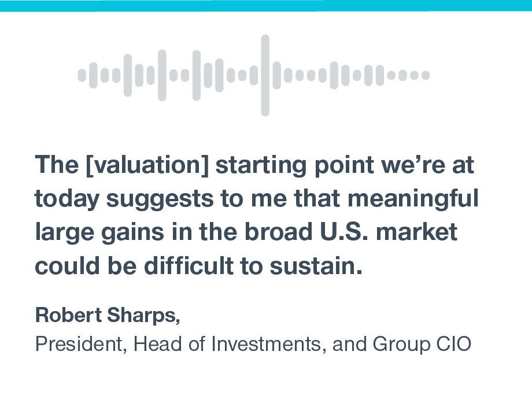
Task: Select the cyan banner at the top
Action: pyautogui.click(x=266, y=6)
